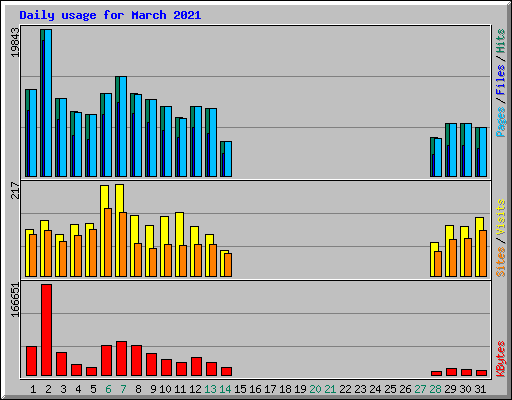Viewport: 512px width, 400px height.
Task: Click the Pages legend label
Action: (x=501, y=122)
